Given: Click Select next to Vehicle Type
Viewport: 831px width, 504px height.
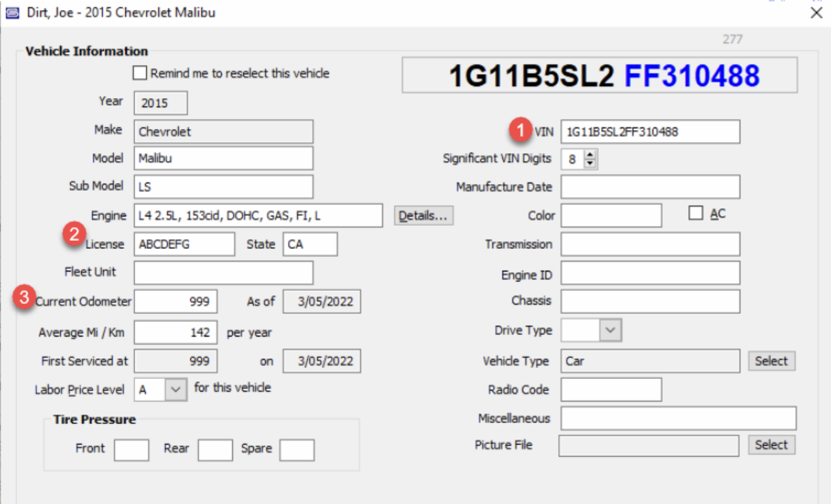Looking at the screenshot, I should pos(772,361).
